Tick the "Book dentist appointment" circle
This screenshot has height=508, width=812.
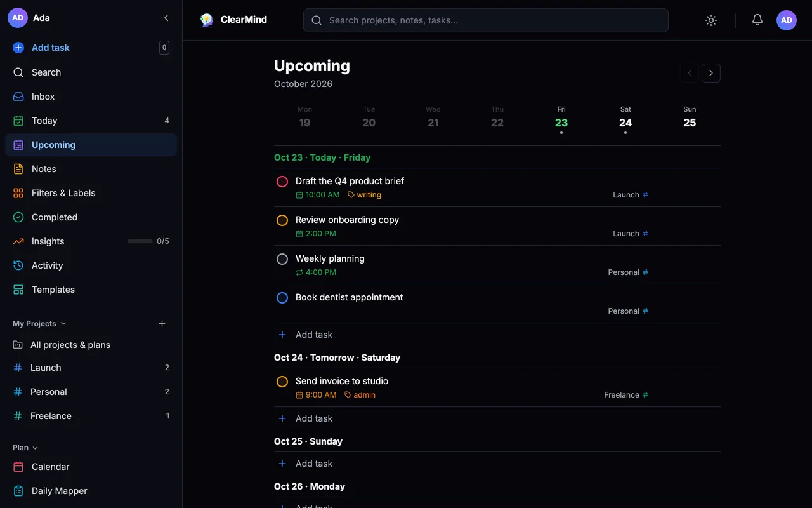282,298
